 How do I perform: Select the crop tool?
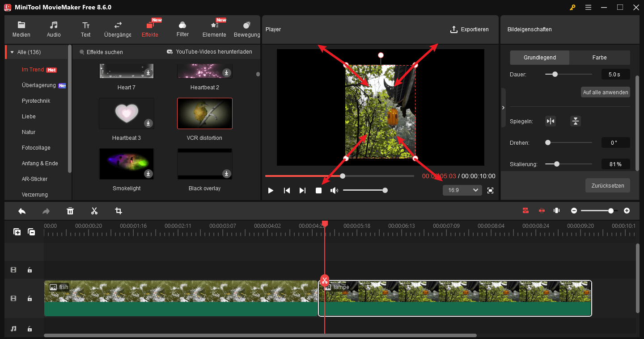pos(118,210)
